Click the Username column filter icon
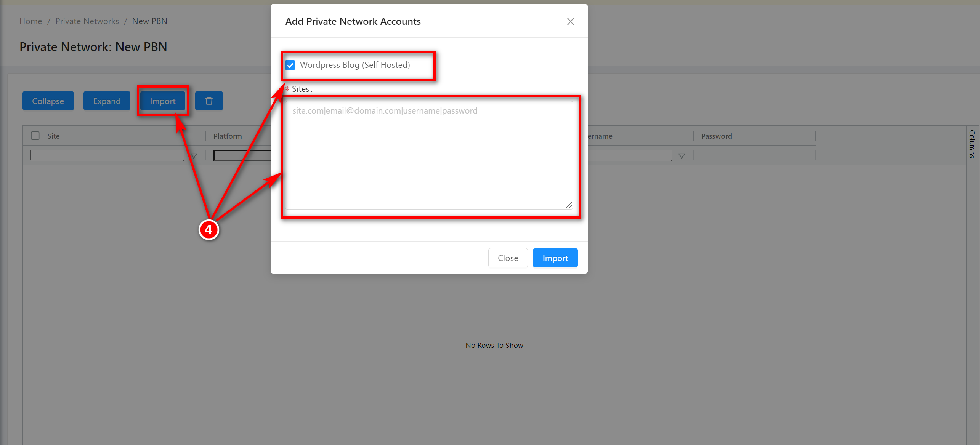The height and width of the screenshot is (445, 980). (x=682, y=156)
